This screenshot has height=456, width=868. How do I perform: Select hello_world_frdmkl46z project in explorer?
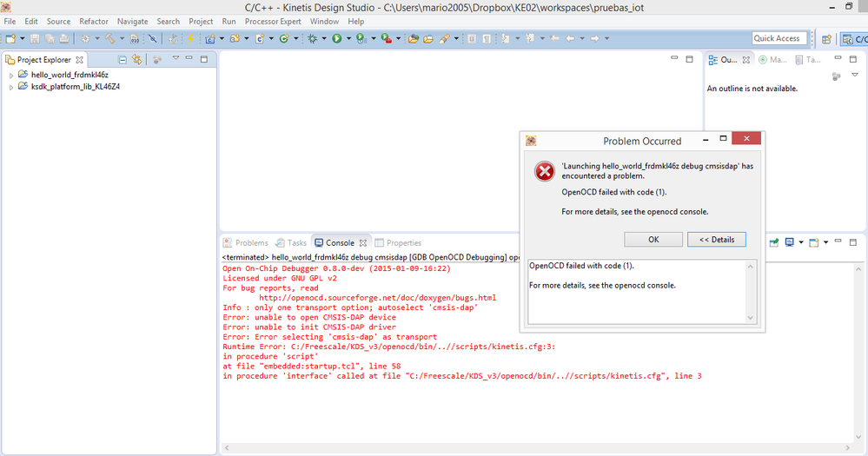click(70, 75)
